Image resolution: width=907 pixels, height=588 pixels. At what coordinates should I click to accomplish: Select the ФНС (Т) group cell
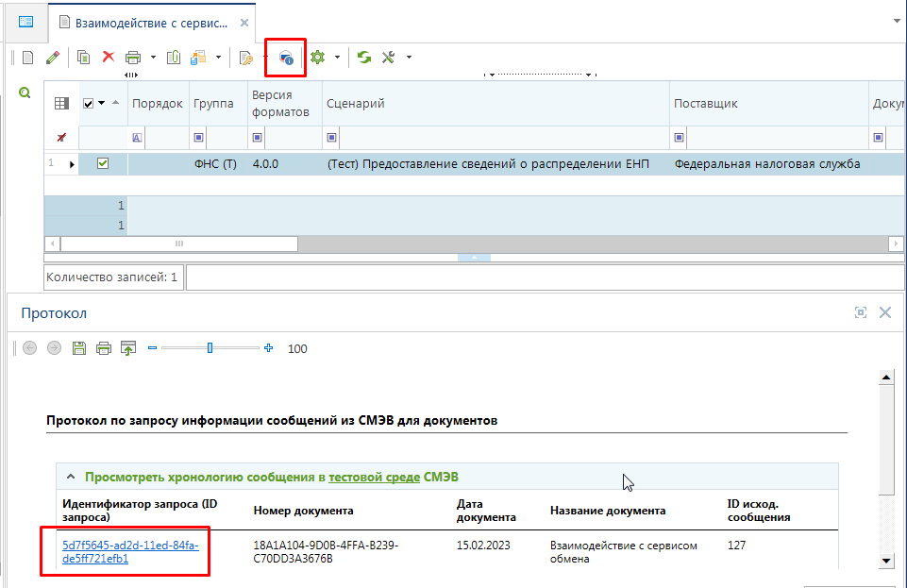pos(218,164)
